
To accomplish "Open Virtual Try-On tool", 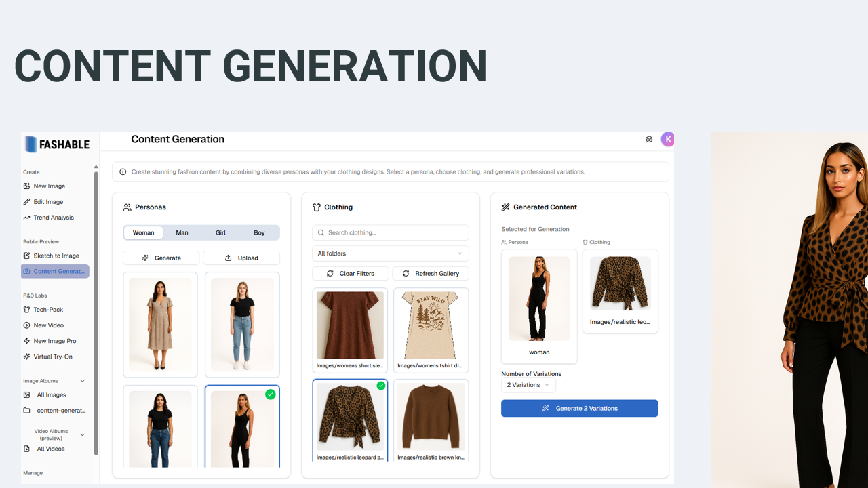I will 53,357.
